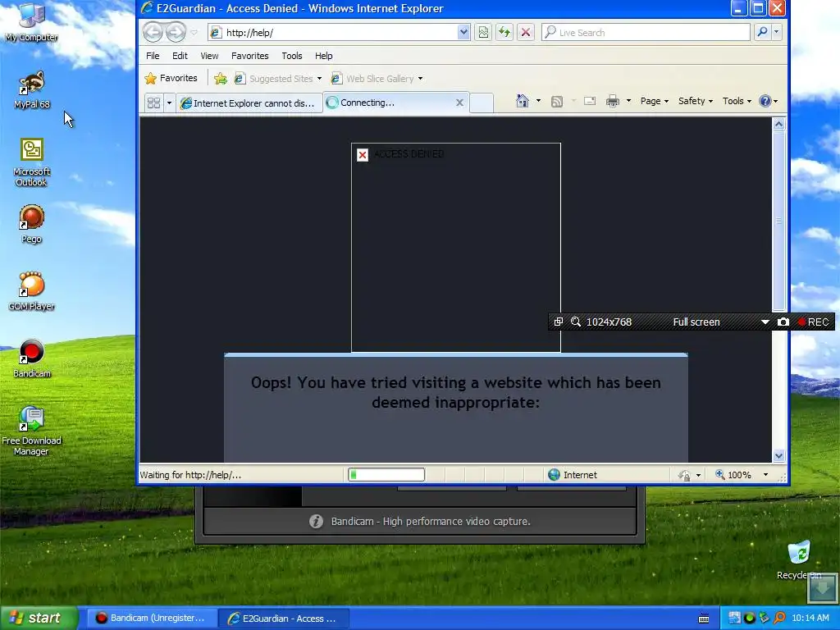Open the address bar history dropdown
The height and width of the screenshot is (630, 840).
(x=463, y=32)
